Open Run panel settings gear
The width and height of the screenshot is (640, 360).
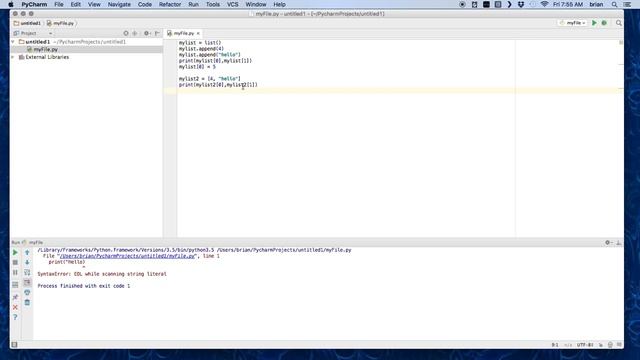[x=608, y=242]
